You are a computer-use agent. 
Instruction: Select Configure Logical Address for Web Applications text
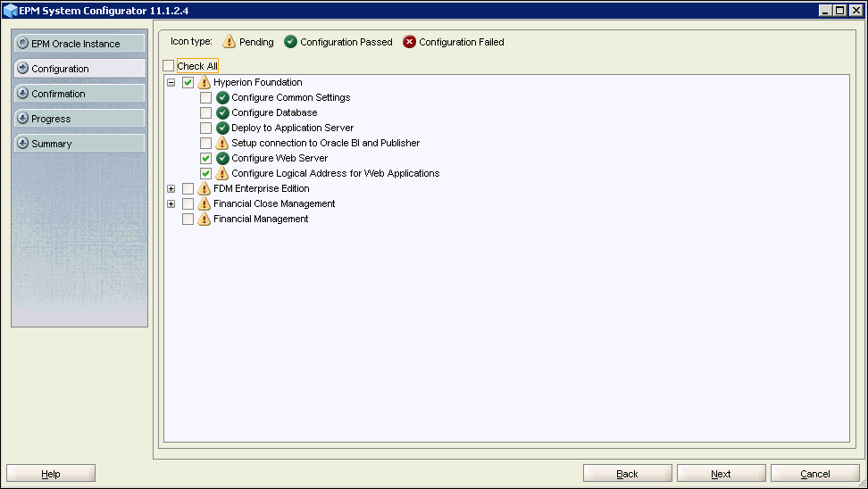[336, 173]
